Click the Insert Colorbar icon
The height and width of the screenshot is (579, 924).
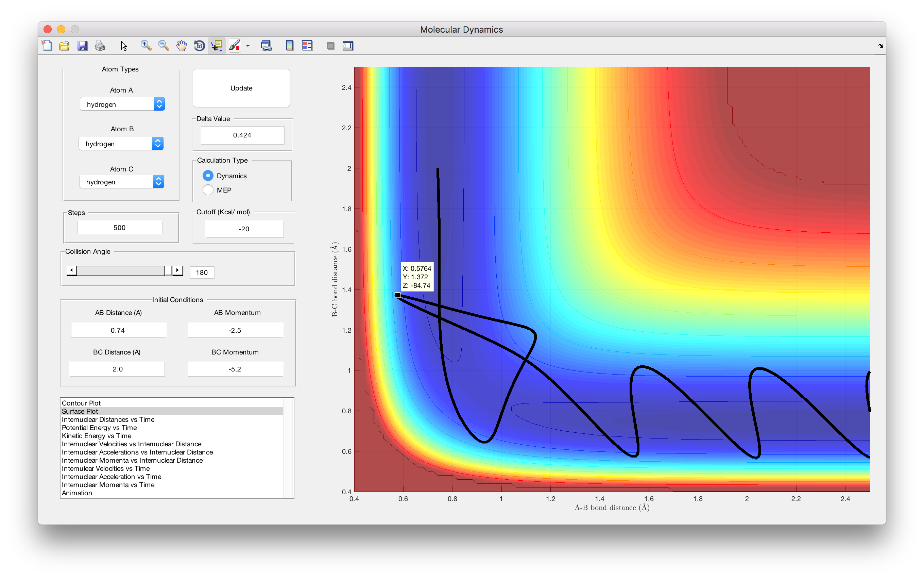coord(290,46)
